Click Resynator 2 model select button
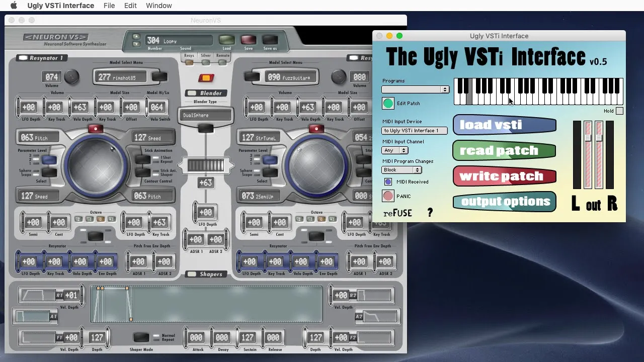 (252, 77)
